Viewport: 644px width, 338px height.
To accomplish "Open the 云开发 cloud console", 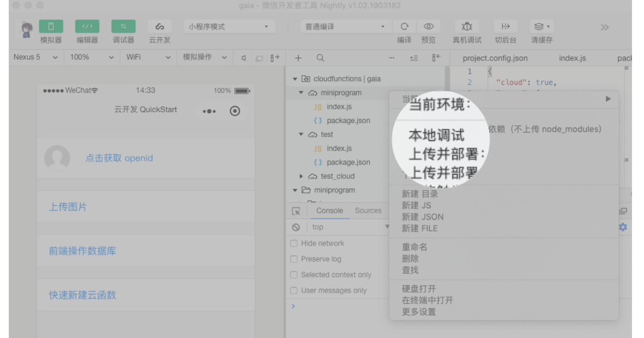I will tap(160, 26).
